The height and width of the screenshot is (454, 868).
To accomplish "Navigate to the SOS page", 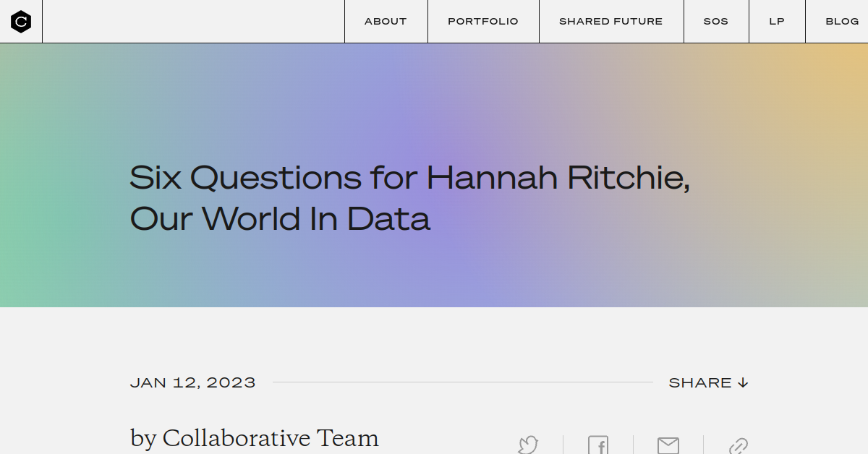I will tap(716, 22).
